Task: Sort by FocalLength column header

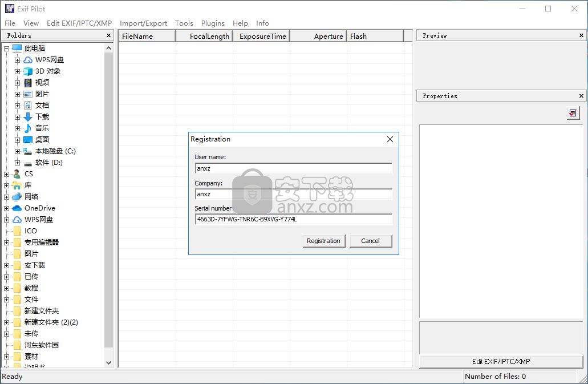Action: click(x=204, y=37)
